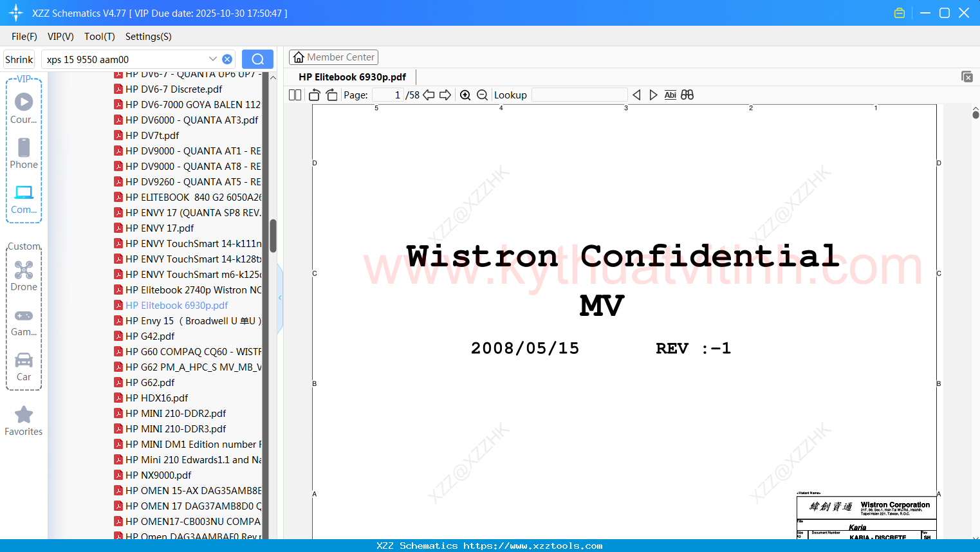Open HP NX9000.pdf
The image size is (980, 552).
tap(158, 475)
